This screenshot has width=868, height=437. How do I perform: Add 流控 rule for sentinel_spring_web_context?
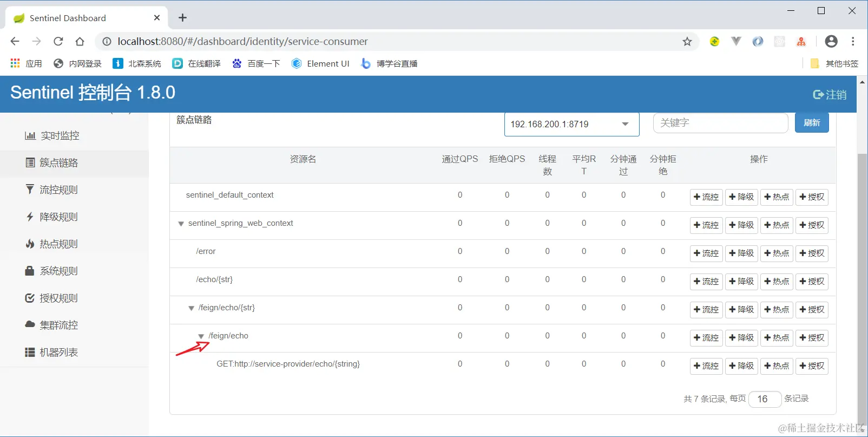[706, 225]
